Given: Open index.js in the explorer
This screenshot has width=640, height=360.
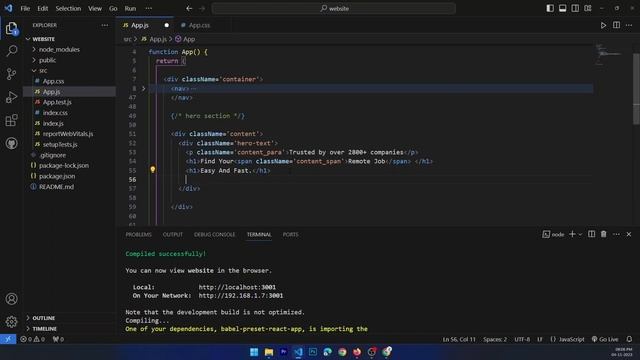Looking at the screenshot, I should point(53,123).
